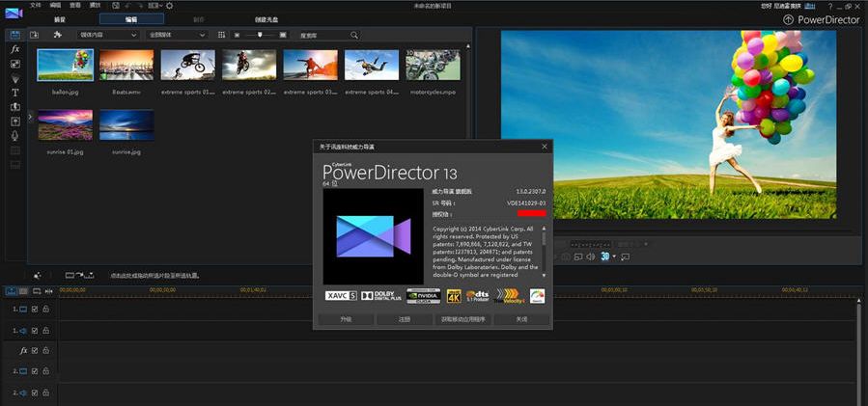Lock audio track 1

pyautogui.click(x=46, y=330)
